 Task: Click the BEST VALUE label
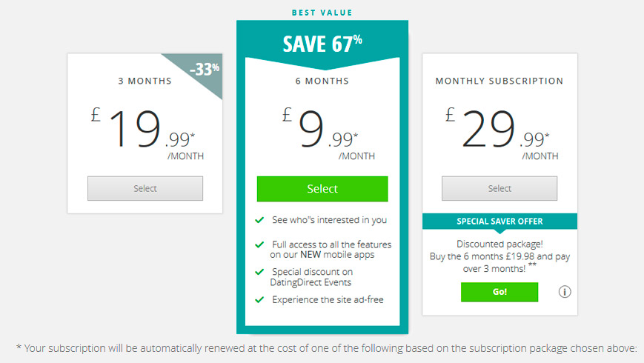tap(322, 13)
